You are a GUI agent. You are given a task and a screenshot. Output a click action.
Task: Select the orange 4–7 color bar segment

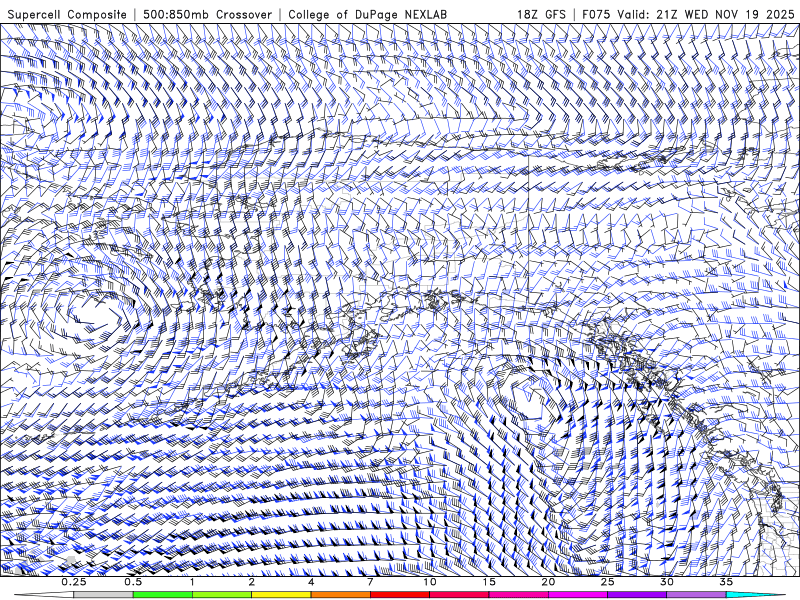click(x=340, y=595)
